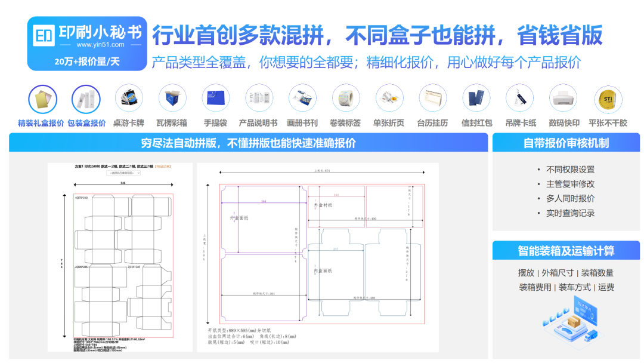Open the 桌游卡牌 playing cards icon
This screenshot has width=644, height=363.
(129, 99)
